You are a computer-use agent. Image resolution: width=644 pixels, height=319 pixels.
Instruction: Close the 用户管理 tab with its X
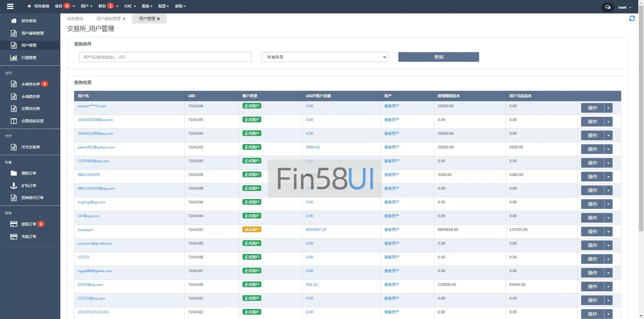[158, 19]
